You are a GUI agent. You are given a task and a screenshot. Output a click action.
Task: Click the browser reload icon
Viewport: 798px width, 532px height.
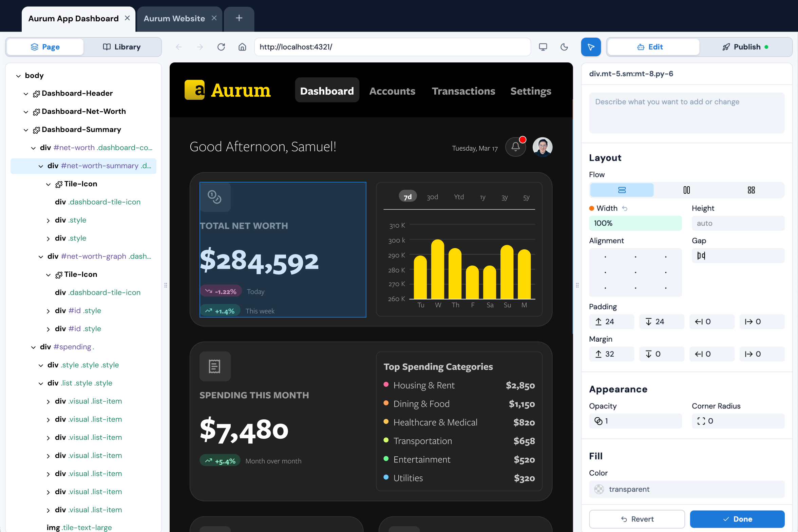click(221, 47)
